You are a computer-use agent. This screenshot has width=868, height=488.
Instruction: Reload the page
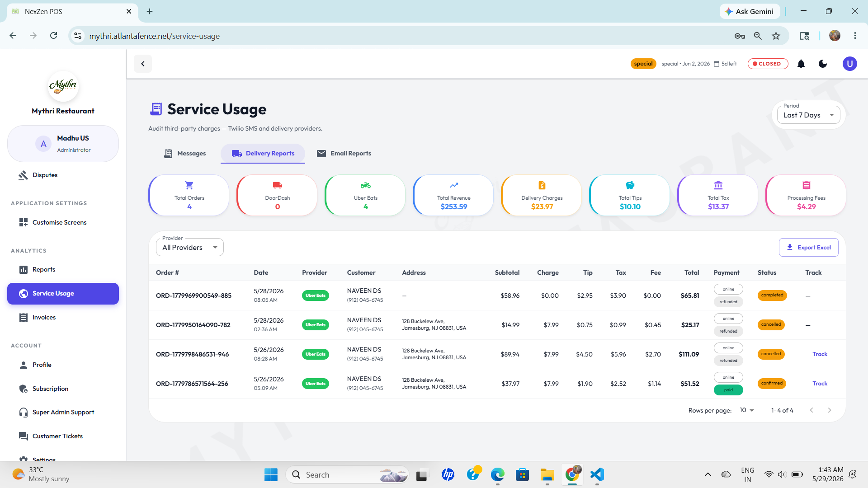(53, 36)
